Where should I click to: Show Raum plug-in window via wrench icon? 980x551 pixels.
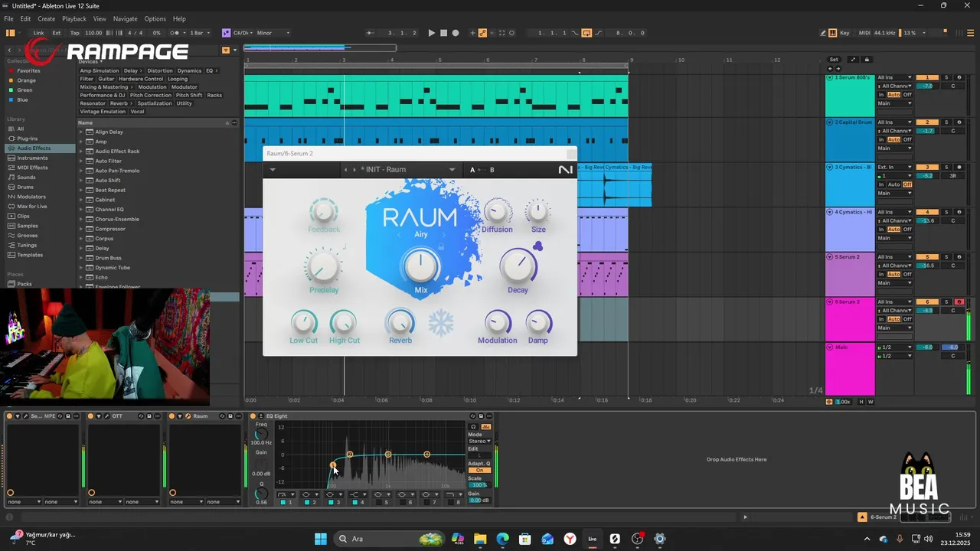coord(188,416)
